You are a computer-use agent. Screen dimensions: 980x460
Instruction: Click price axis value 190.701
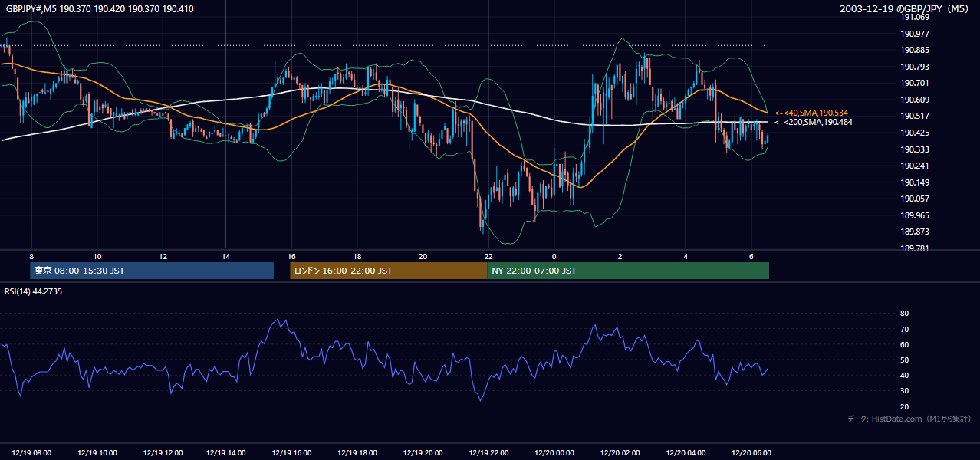pyautogui.click(x=916, y=83)
